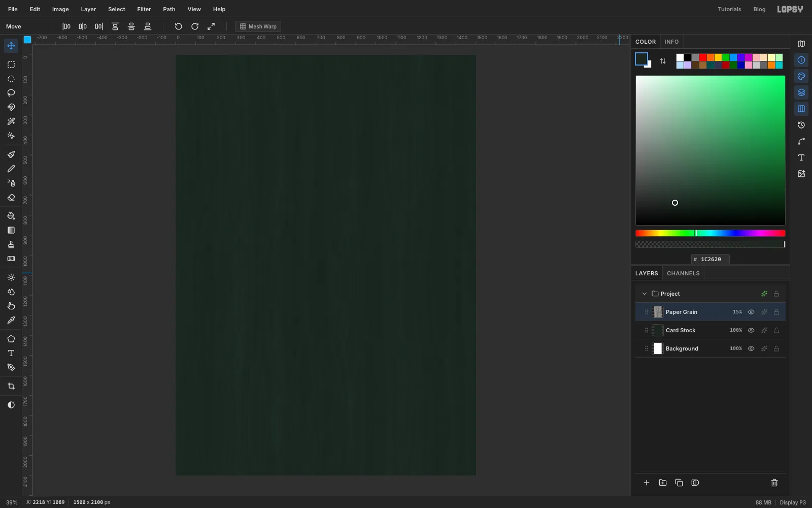
Task: Click the Undo arrow in the options bar
Action: pos(179,26)
